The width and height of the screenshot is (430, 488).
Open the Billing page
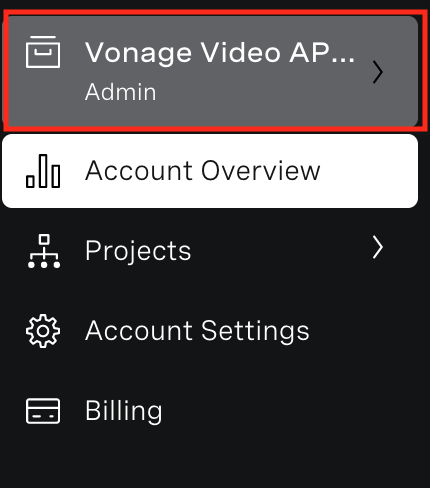210,411
